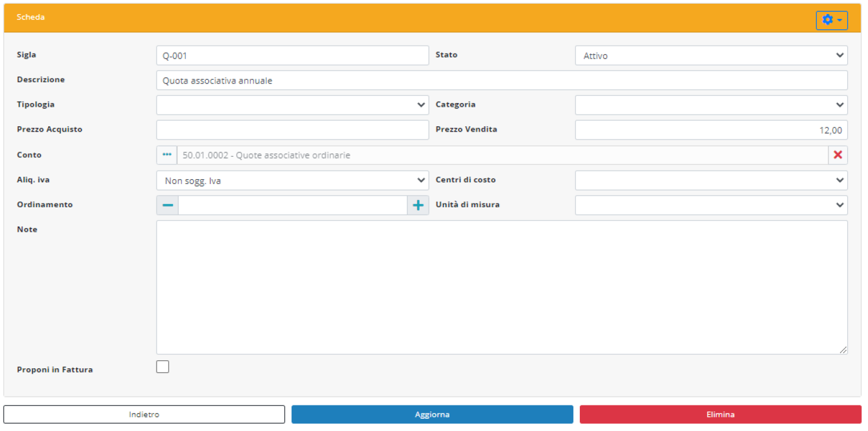Click the red Elimina button

pyautogui.click(x=720, y=415)
